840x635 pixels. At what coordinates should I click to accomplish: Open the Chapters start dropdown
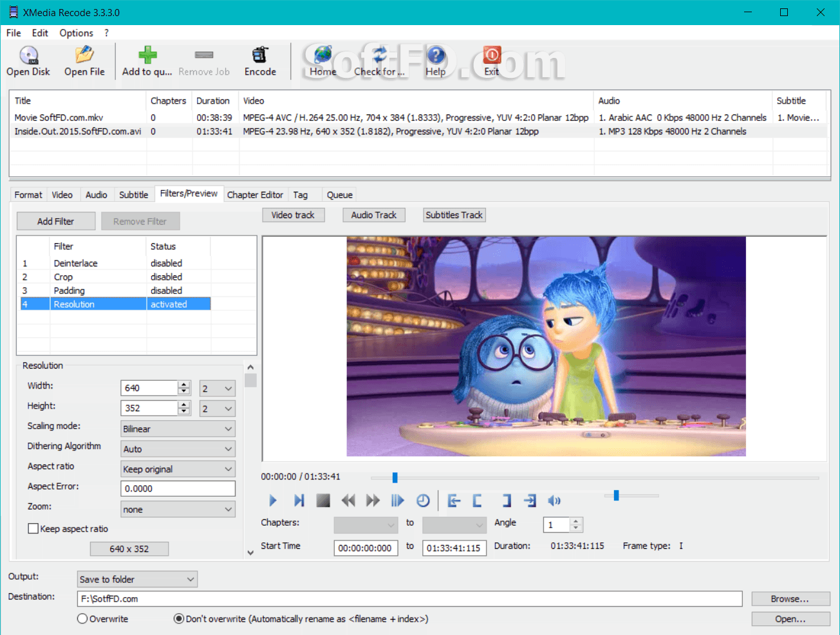tap(366, 525)
